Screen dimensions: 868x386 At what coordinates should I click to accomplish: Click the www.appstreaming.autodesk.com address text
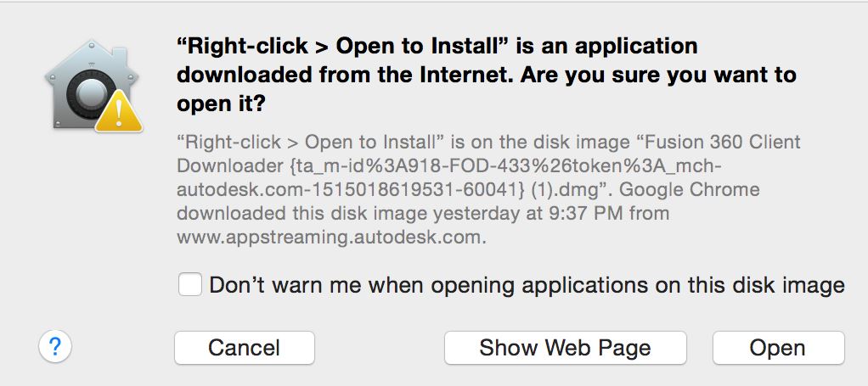point(331,238)
